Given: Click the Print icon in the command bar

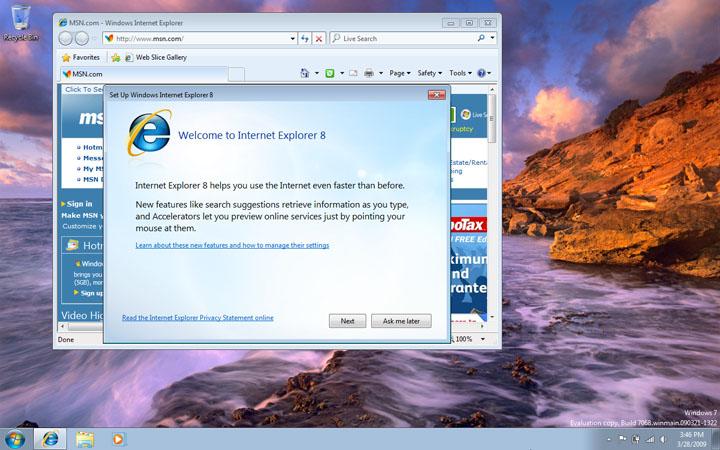Looking at the screenshot, I should point(369,73).
